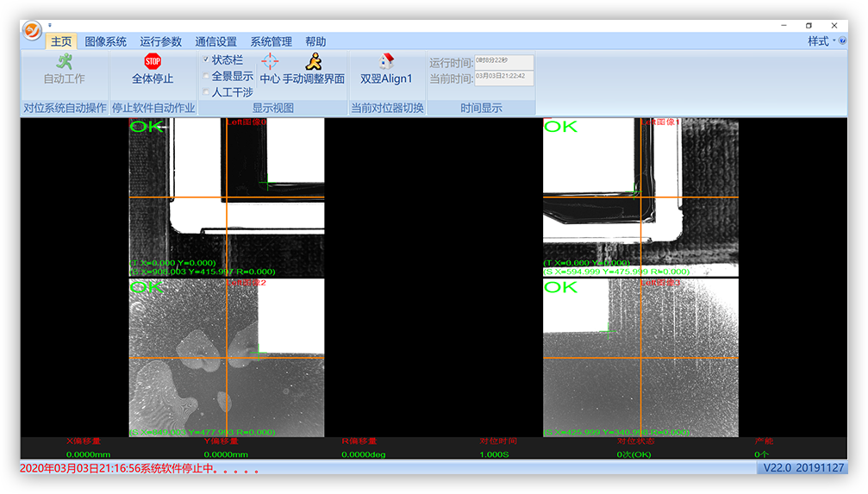This screenshot has height=494, width=868.
Task: Click the blue help icon beside 样式
Action: pyautogui.click(x=841, y=41)
